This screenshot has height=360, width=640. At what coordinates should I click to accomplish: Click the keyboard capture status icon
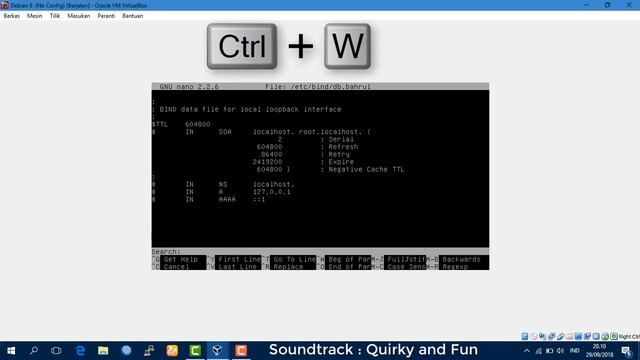614,336
